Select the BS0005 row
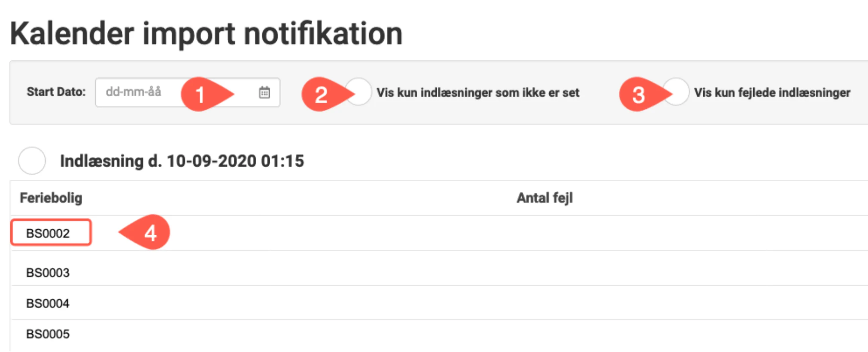 48,334
